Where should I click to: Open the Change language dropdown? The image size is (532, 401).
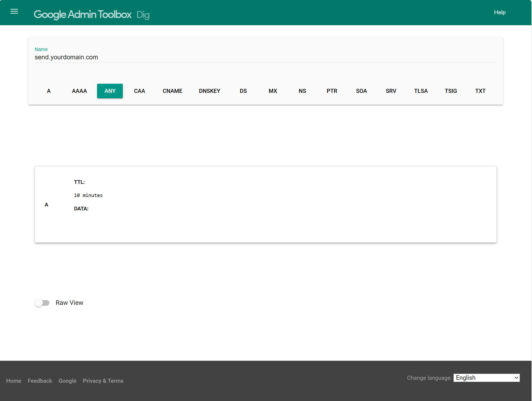486,378
